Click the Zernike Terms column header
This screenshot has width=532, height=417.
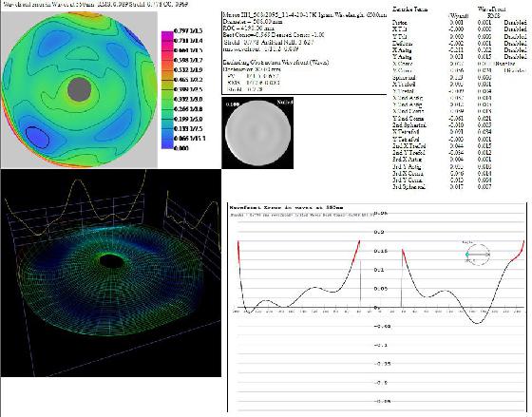[x=409, y=9]
